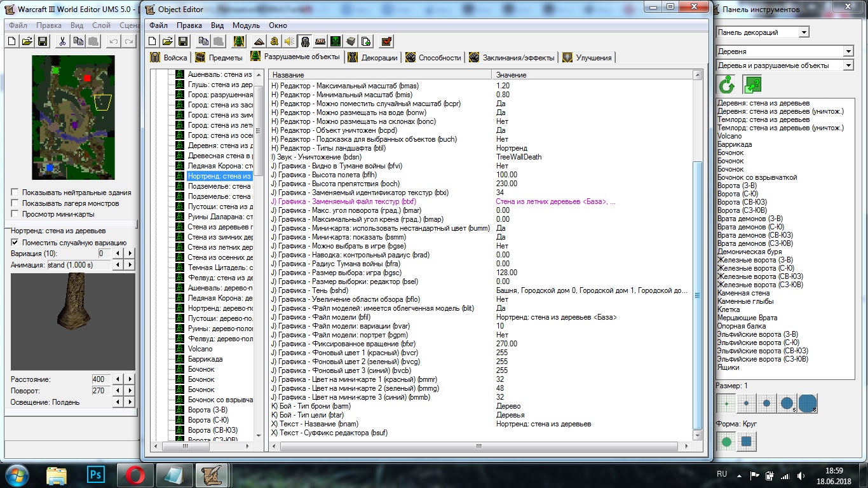Click the Освещение right arrow

(x=130, y=402)
